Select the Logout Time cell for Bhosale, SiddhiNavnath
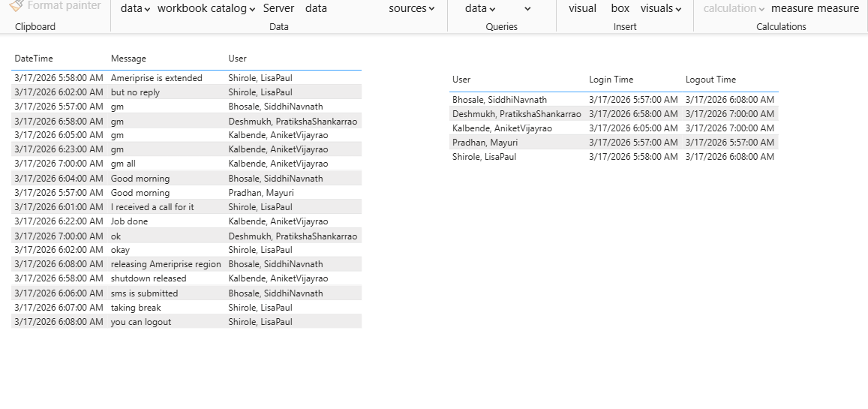Screen dimensions: 868x409 pos(730,100)
